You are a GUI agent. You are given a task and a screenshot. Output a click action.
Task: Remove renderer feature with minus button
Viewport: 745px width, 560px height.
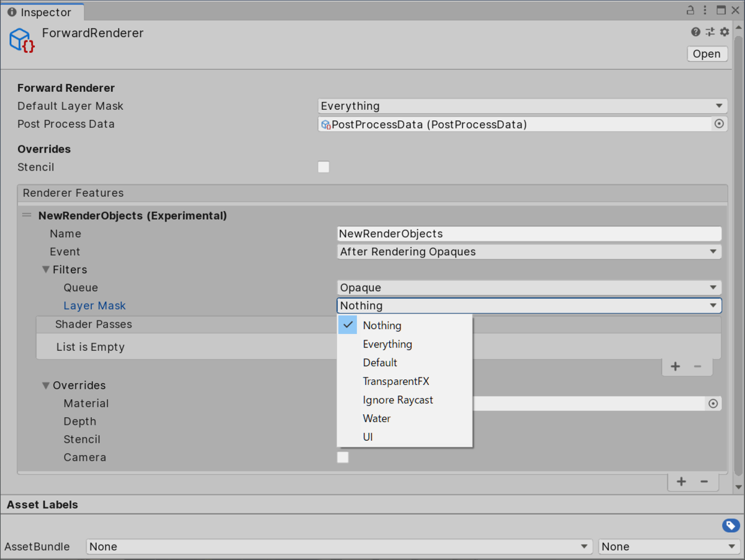pos(704,481)
